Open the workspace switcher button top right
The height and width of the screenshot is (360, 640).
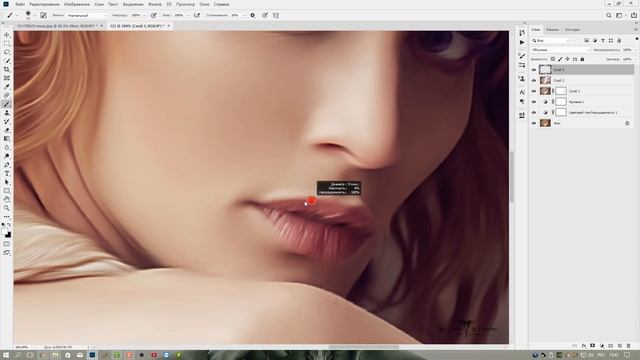620,15
